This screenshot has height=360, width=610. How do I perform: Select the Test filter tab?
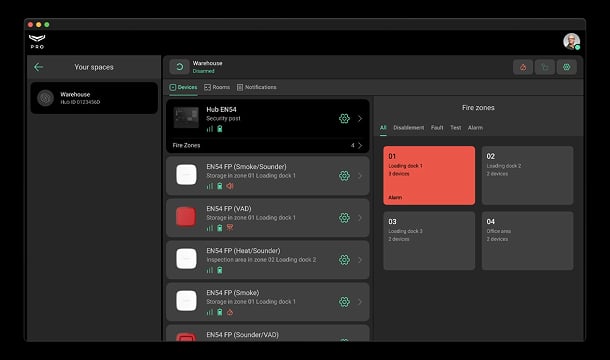456,128
